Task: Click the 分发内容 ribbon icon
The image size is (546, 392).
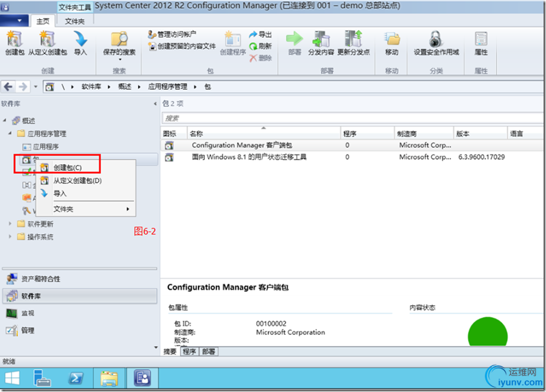Action: pos(321,38)
